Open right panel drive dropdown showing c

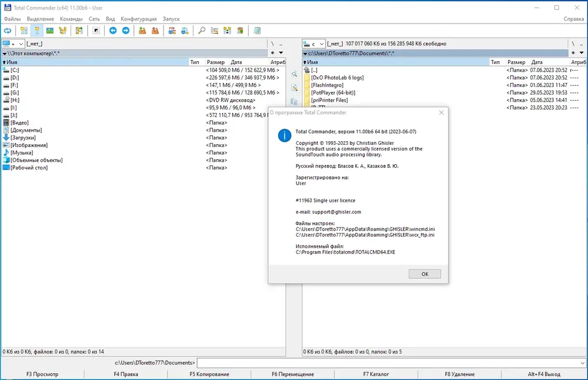tap(313, 44)
